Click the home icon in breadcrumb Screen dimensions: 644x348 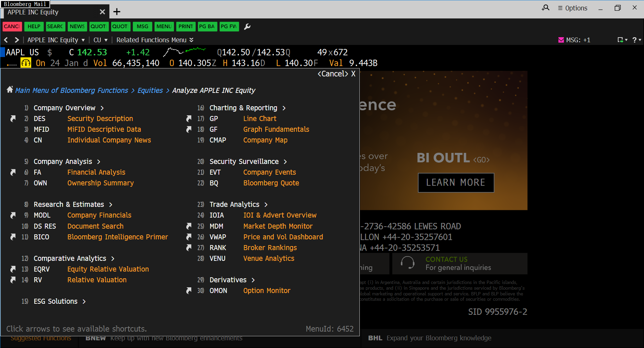(x=10, y=90)
